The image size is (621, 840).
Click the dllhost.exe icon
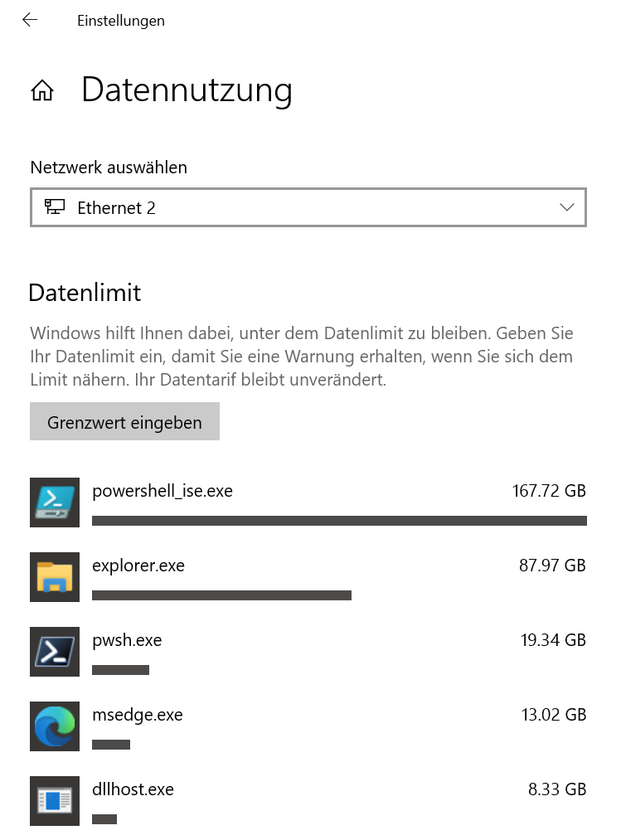pyautogui.click(x=55, y=801)
